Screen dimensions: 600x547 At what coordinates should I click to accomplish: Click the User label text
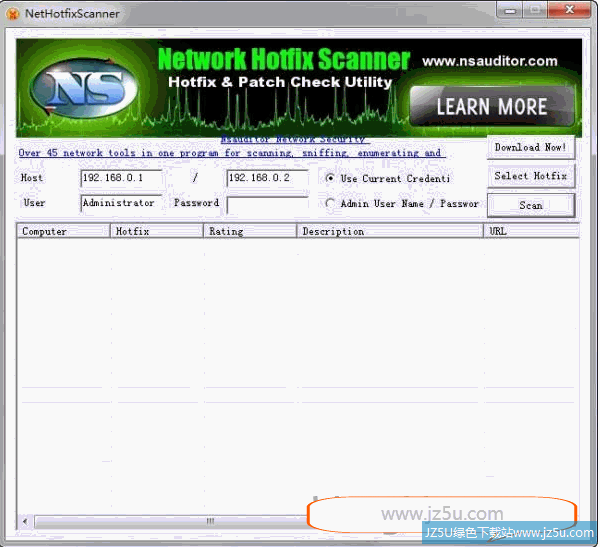(x=34, y=203)
